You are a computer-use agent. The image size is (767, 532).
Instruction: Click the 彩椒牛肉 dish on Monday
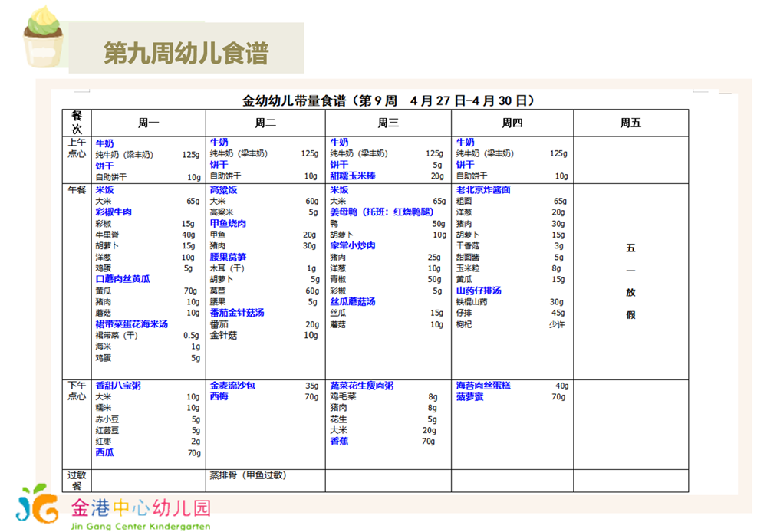(114, 212)
